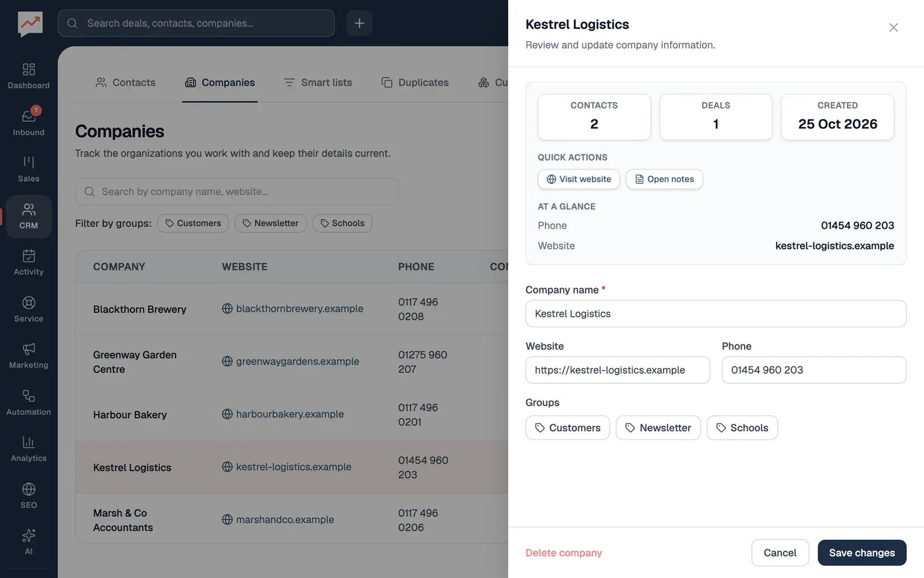Click Delete company link
Viewport: 924px width, 578px height.
click(564, 553)
